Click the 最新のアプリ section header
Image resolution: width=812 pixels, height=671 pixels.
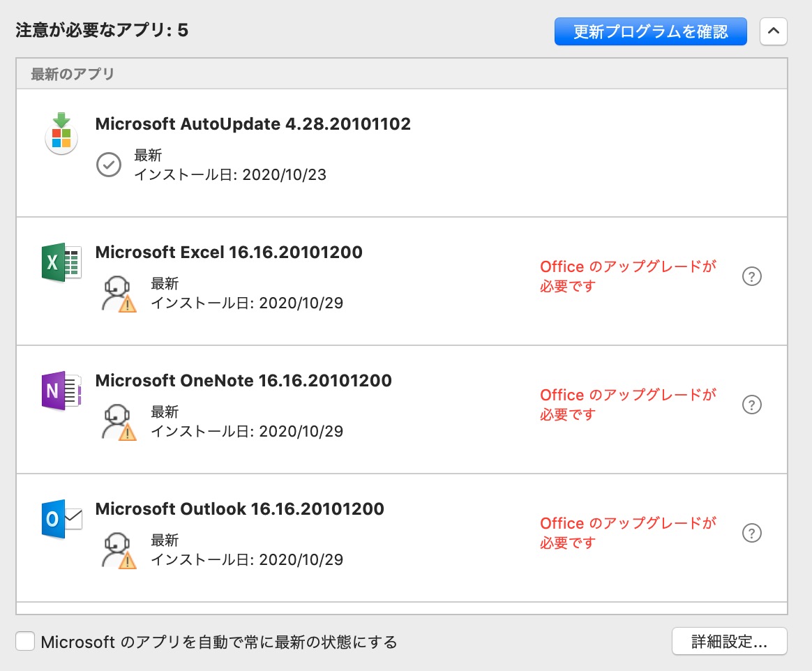point(73,74)
